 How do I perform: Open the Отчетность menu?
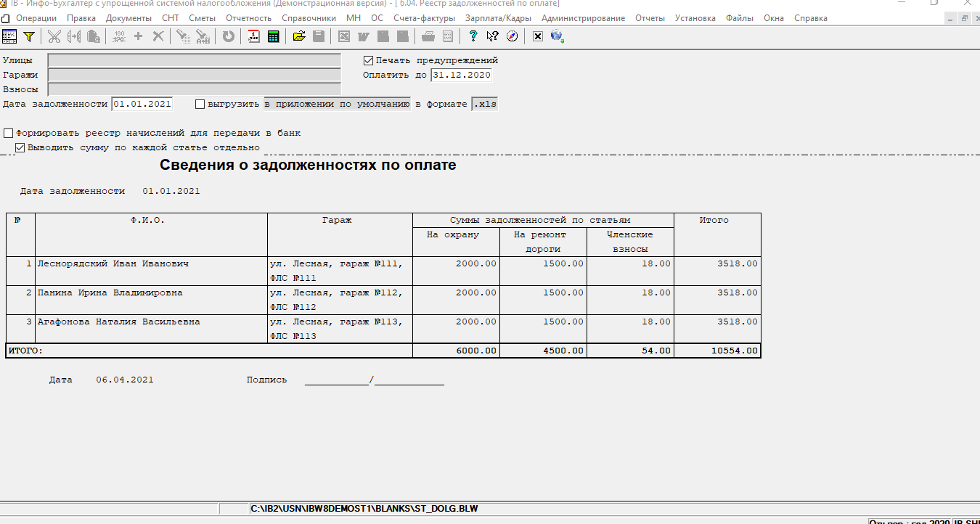(248, 17)
